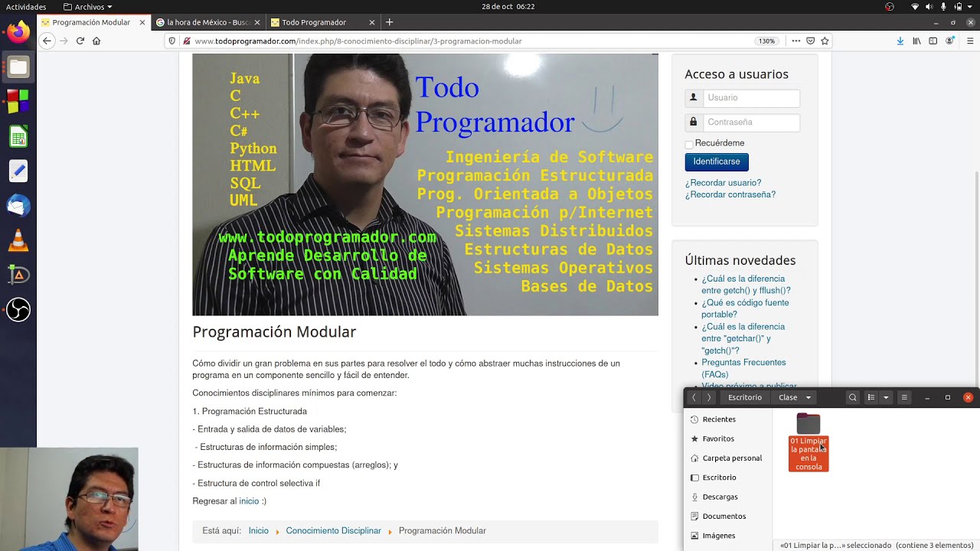Open the text editor dock icon
980x551 pixels.
tap(18, 171)
